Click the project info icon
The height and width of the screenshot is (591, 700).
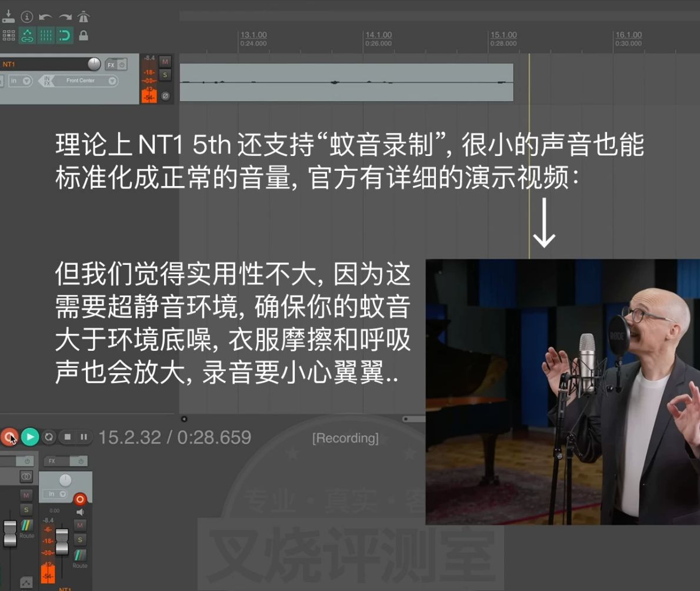click(x=27, y=17)
